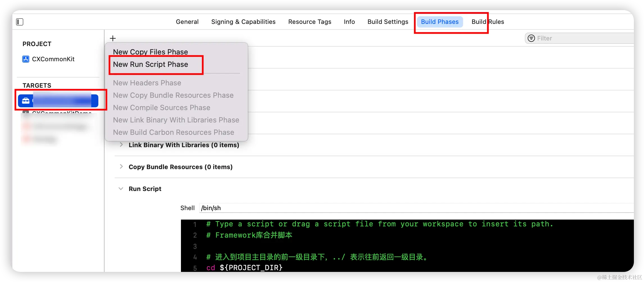Toggle the sidebar panel icon

[x=20, y=22]
